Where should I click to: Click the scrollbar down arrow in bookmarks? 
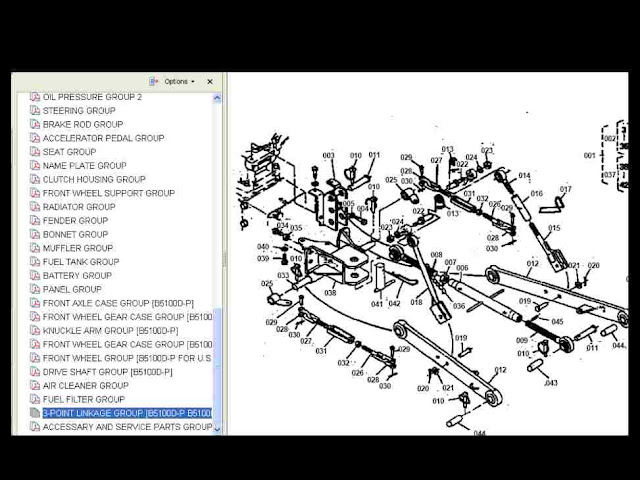pyautogui.click(x=217, y=429)
